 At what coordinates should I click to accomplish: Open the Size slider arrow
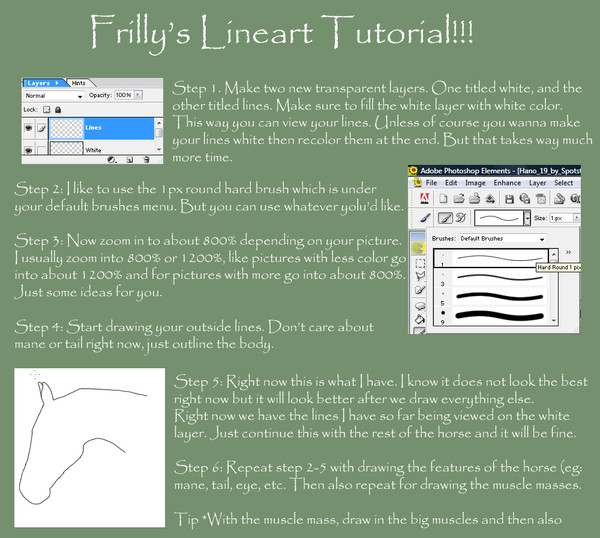tap(576, 218)
